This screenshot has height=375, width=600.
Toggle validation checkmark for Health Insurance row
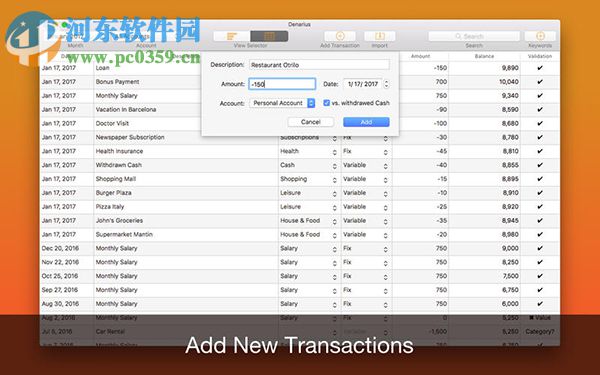540,151
